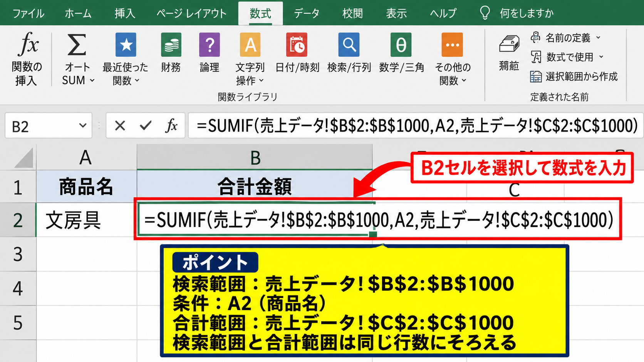Expand the その他の関数 dropdown arrow
The image size is (644, 362).
tap(464, 80)
